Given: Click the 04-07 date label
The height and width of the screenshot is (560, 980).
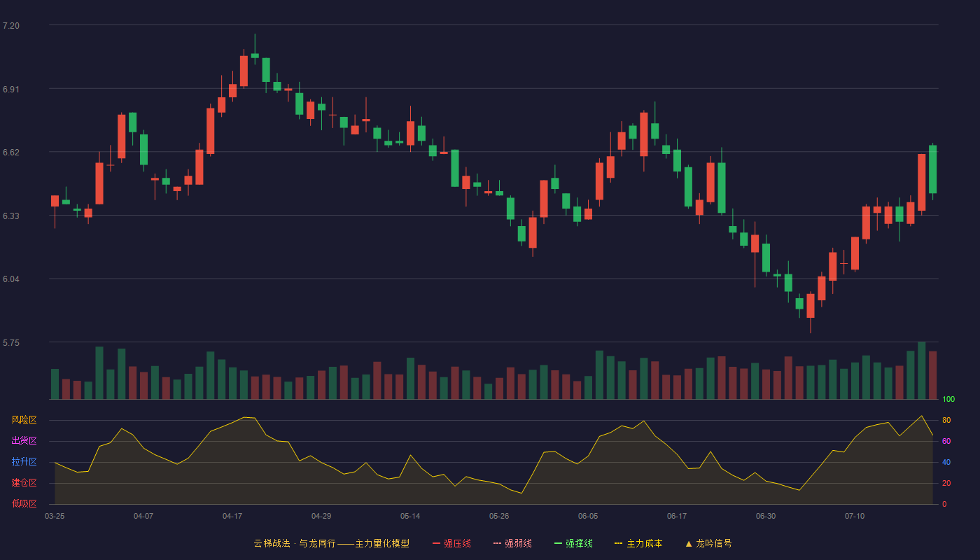Looking at the screenshot, I should coord(143,516).
